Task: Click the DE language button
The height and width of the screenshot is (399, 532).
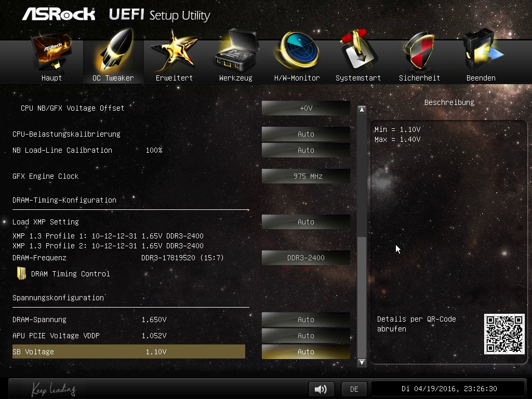Action: 354,389
